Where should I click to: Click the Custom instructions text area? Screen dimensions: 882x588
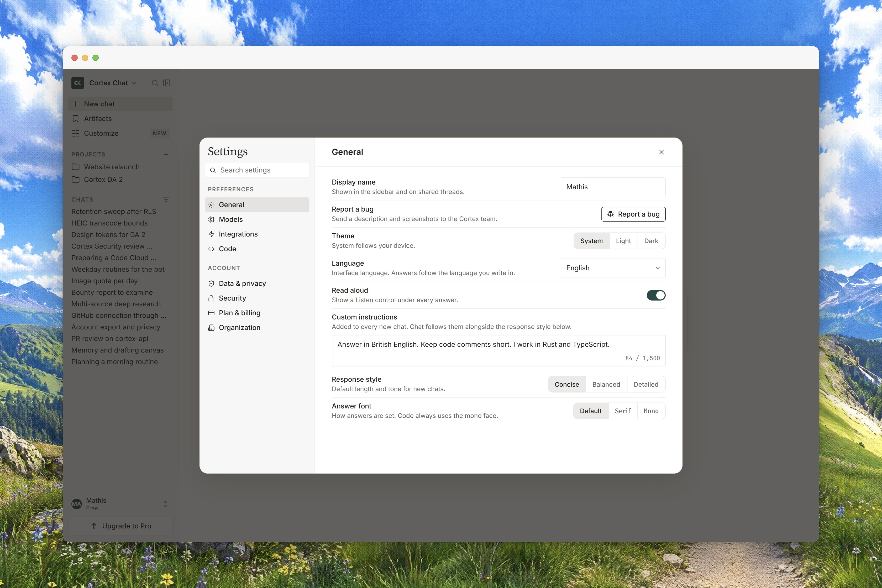(498, 351)
